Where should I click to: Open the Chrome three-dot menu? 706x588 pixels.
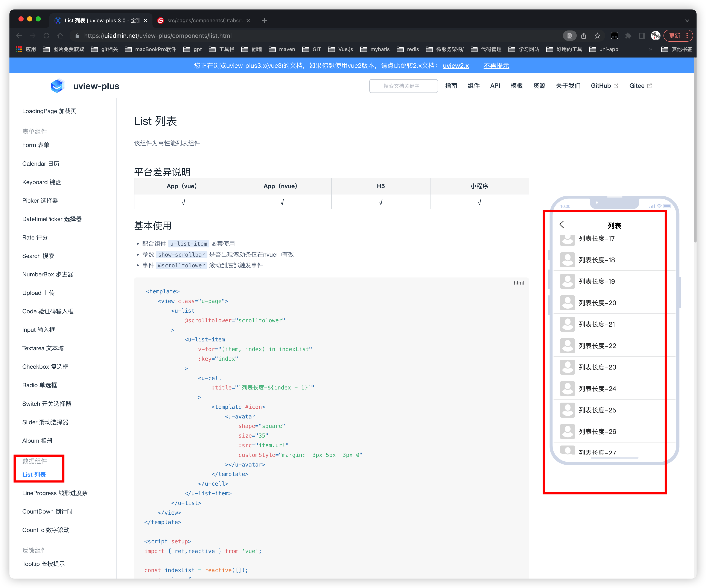(687, 36)
